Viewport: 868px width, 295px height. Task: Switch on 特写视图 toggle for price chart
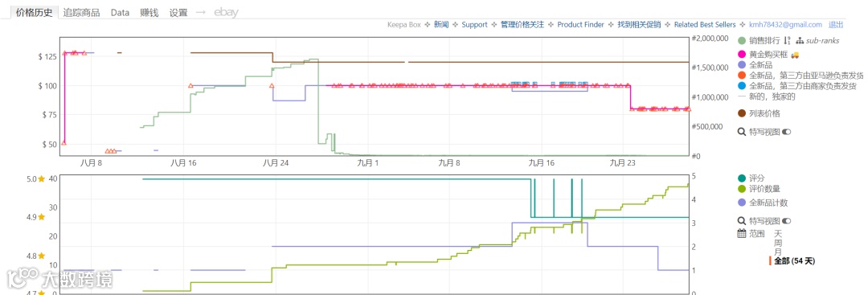coord(786,132)
